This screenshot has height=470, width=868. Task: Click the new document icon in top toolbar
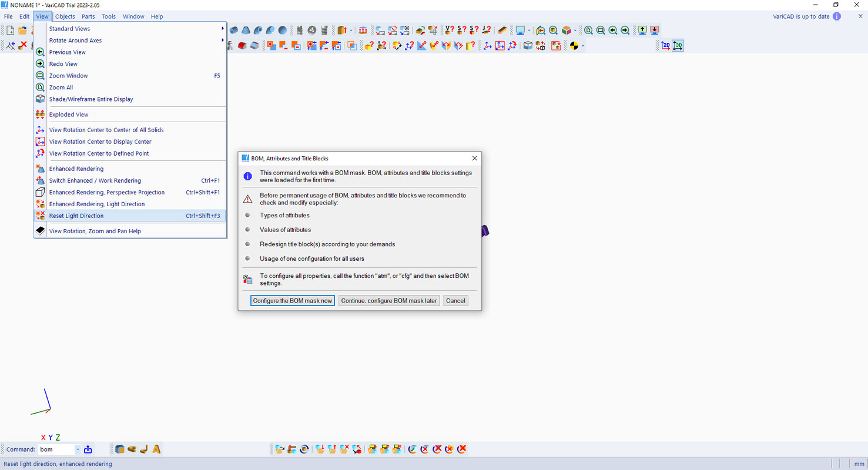tap(11, 30)
